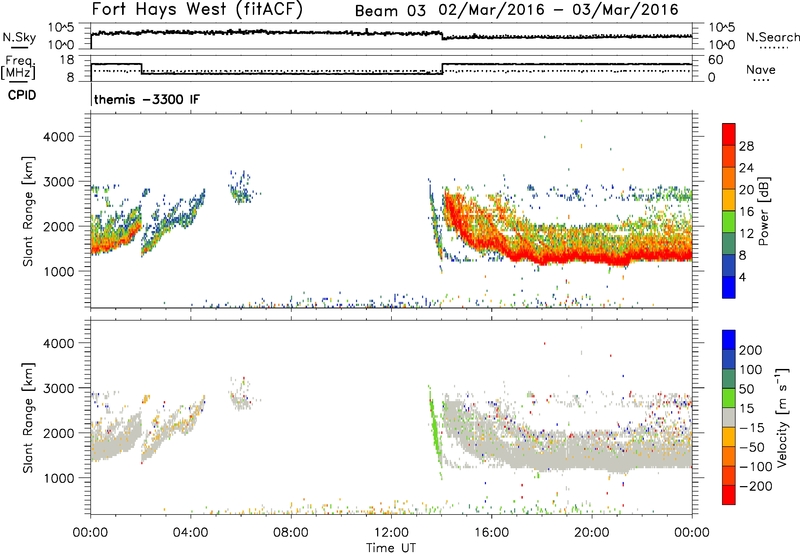
Task: Select the "100" tick on the Velocity color bar
Action: pyautogui.click(x=751, y=369)
